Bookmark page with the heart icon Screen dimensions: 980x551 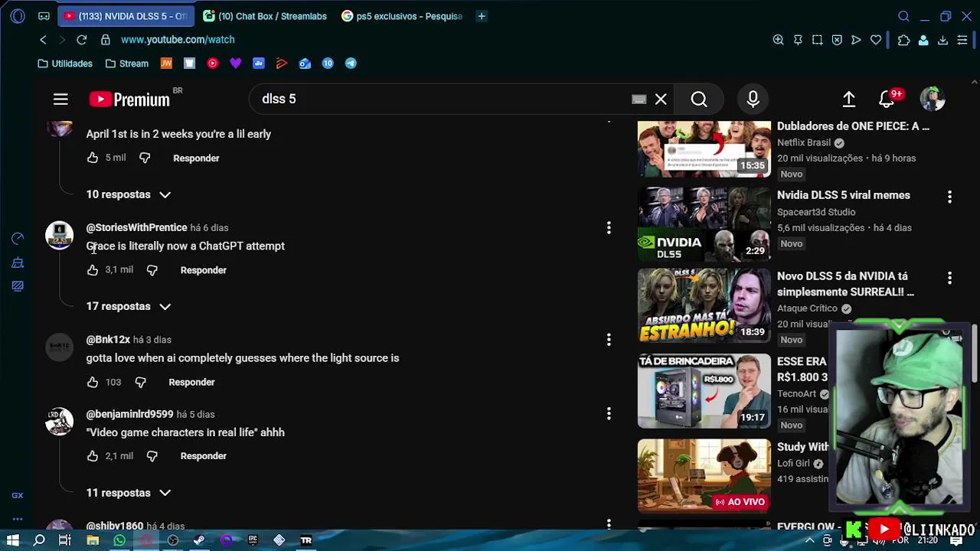[876, 40]
